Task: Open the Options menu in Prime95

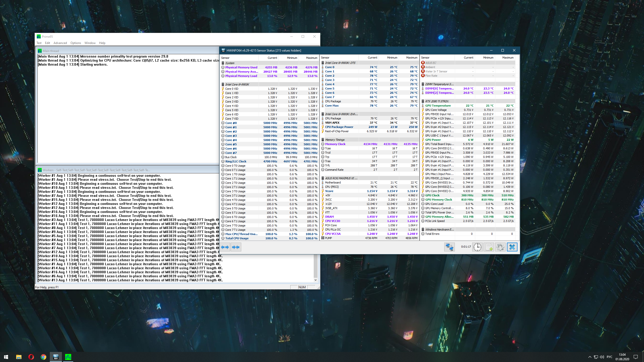Action: pyautogui.click(x=75, y=43)
